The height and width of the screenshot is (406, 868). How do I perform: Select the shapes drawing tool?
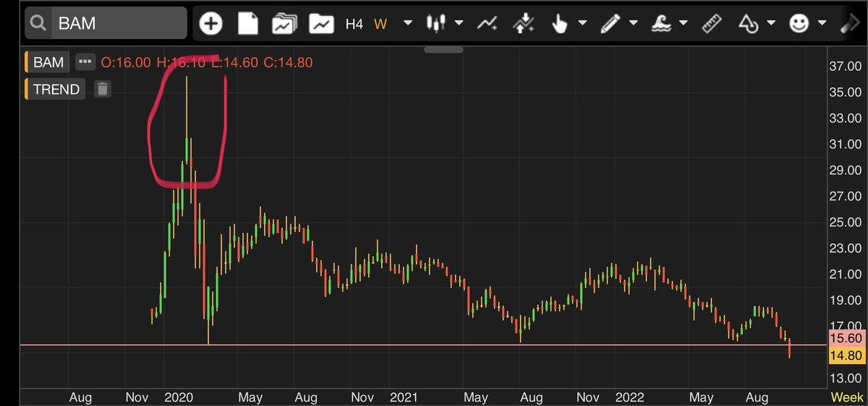[747, 24]
